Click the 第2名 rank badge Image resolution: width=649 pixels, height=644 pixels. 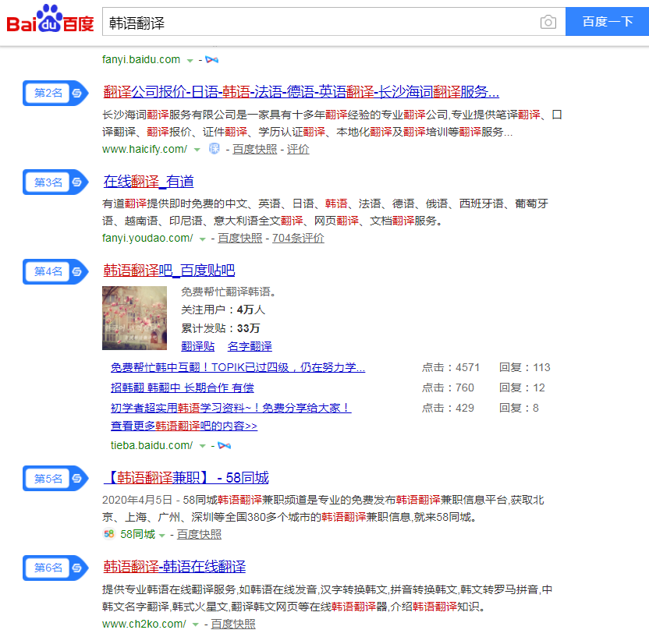point(55,93)
